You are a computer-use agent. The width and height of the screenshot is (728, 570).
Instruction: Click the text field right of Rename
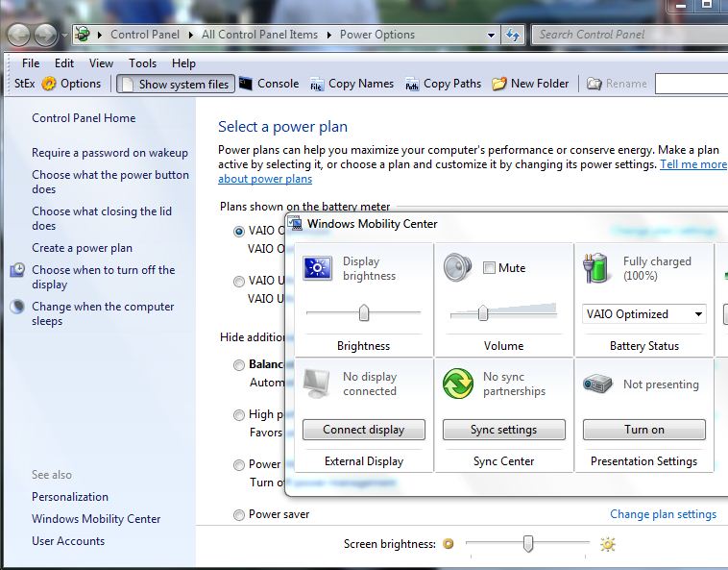point(692,84)
